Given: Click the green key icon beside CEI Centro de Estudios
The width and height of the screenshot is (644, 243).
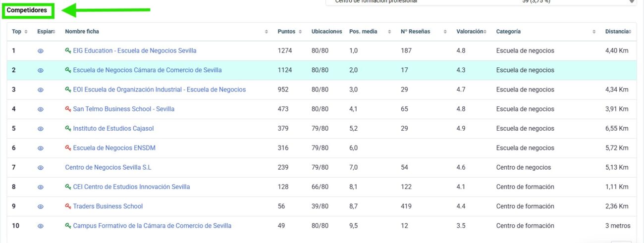Looking at the screenshot, I should (68, 187).
